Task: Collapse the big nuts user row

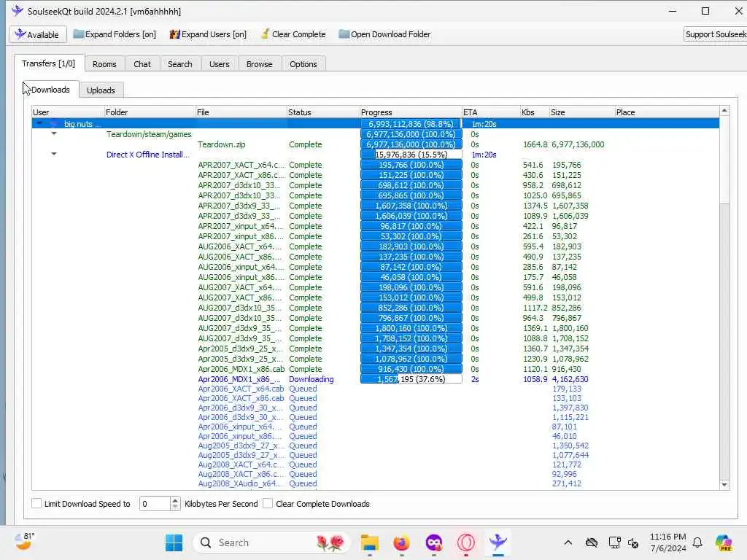Action: click(39, 124)
